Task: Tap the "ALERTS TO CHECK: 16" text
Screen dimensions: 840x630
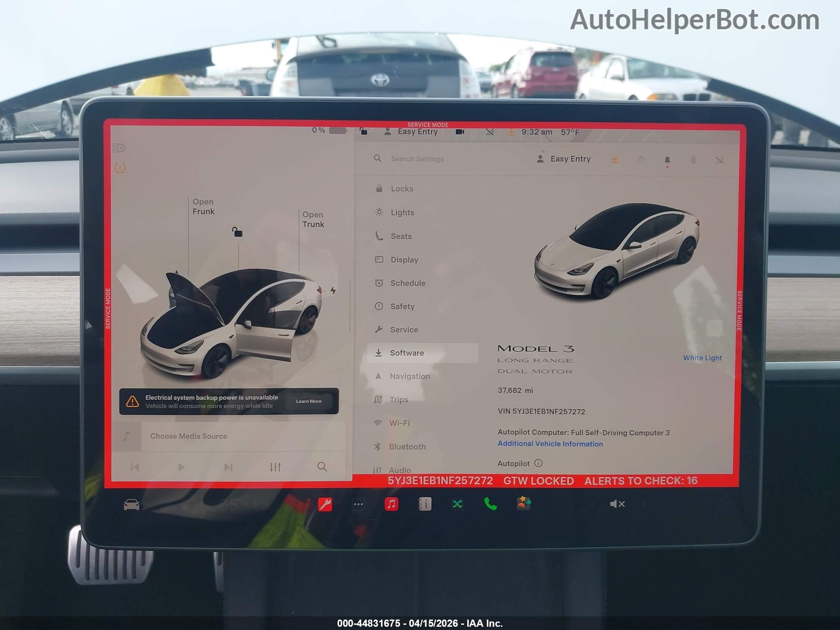Action: 641,481
